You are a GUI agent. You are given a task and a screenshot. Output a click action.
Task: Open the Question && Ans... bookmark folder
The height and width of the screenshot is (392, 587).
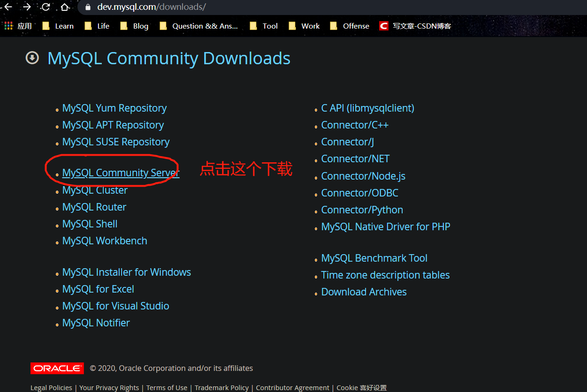click(x=198, y=26)
